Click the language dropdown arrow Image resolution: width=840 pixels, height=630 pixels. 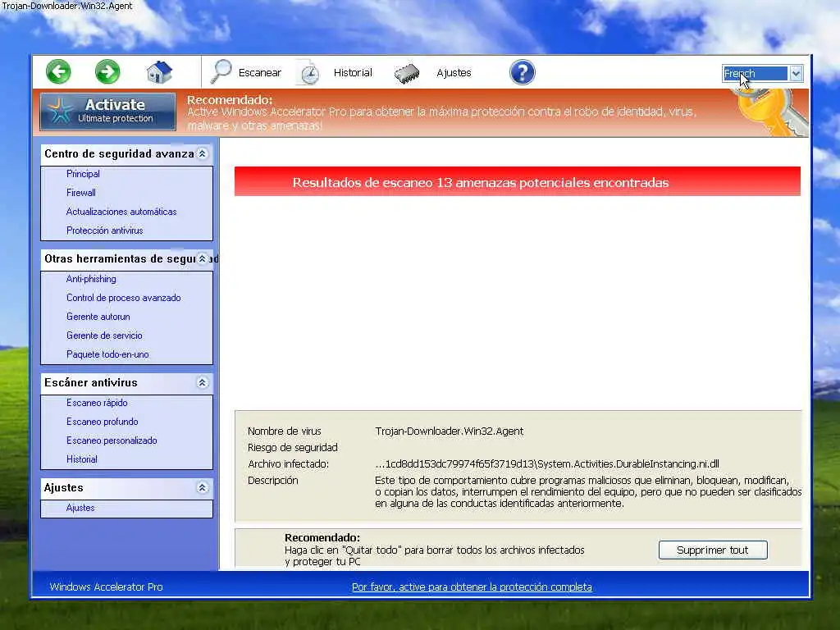coord(796,73)
